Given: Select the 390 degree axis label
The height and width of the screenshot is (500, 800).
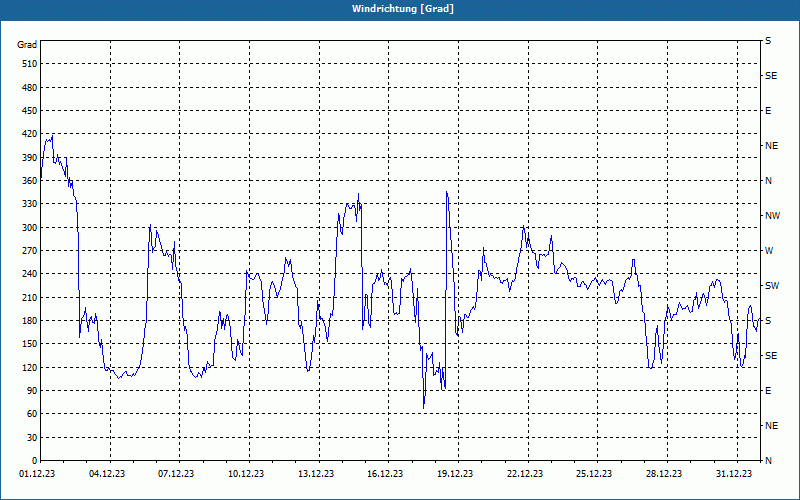Looking at the screenshot, I should [29, 157].
